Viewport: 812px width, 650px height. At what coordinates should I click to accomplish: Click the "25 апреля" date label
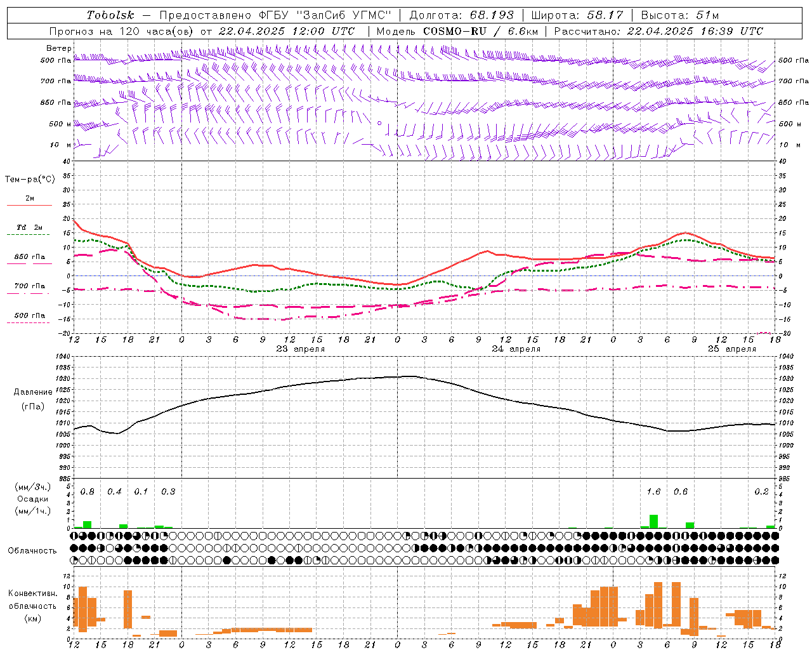coord(732,349)
